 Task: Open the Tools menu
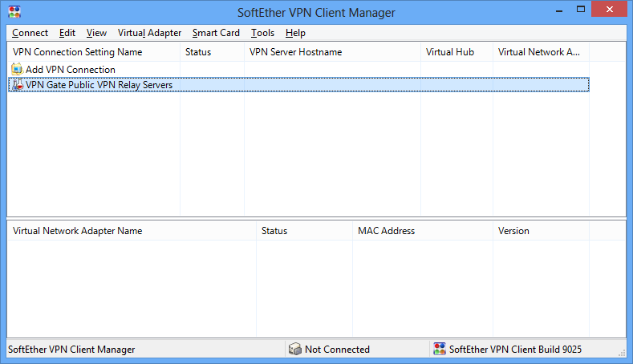pos(262,33)
